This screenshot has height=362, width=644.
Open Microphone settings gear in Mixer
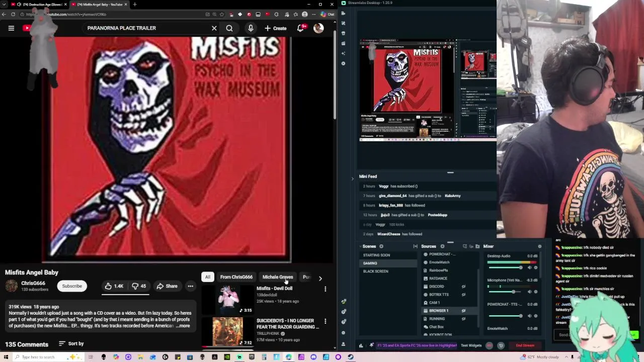point(535,292)
